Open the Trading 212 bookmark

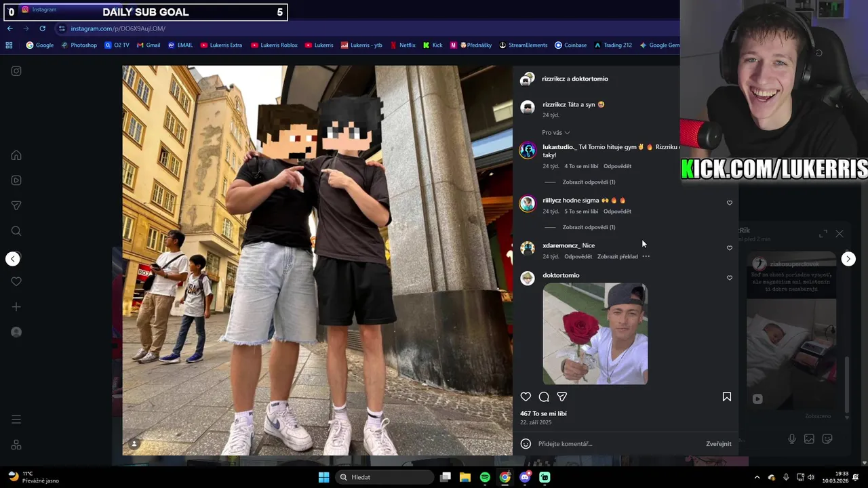[613, 45]
